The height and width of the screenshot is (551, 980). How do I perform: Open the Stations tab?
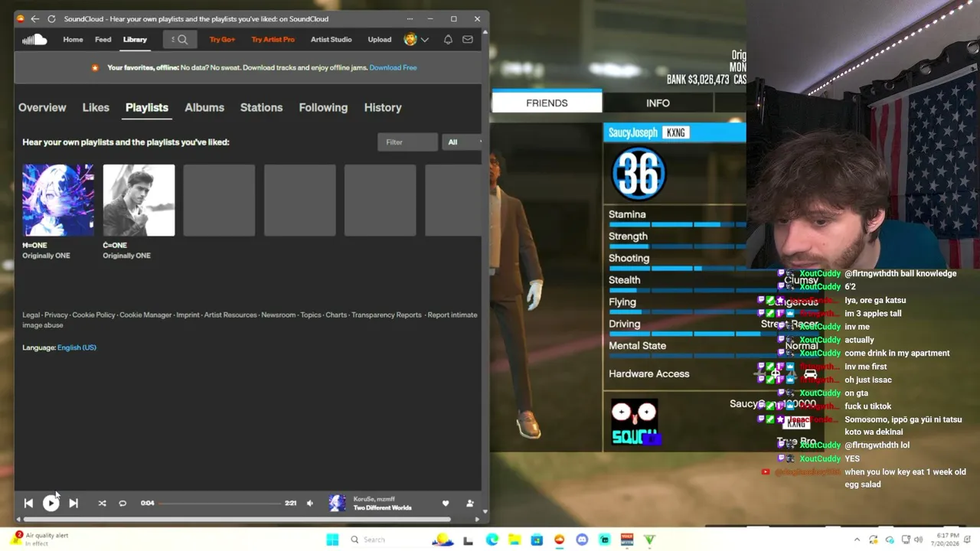point(261,108)
